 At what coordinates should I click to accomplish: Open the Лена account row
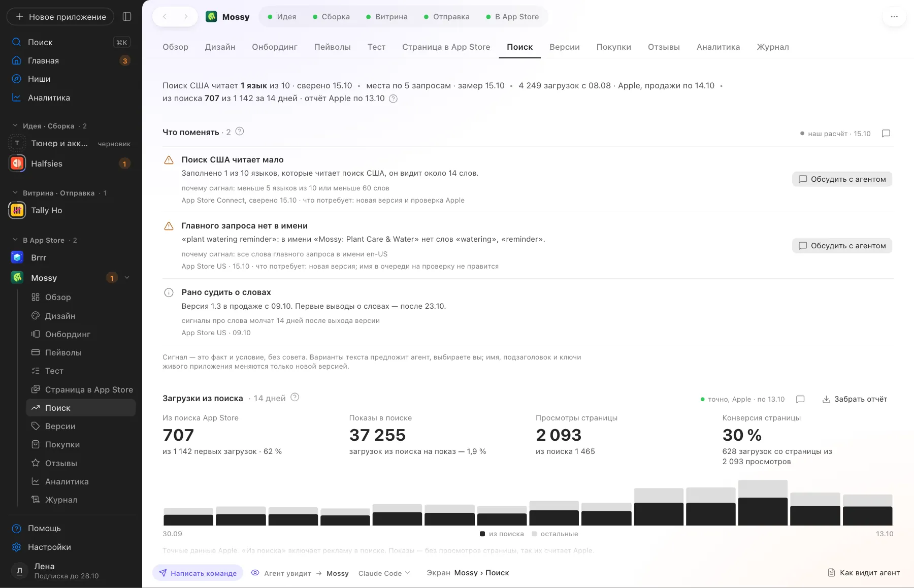(71, 571)
